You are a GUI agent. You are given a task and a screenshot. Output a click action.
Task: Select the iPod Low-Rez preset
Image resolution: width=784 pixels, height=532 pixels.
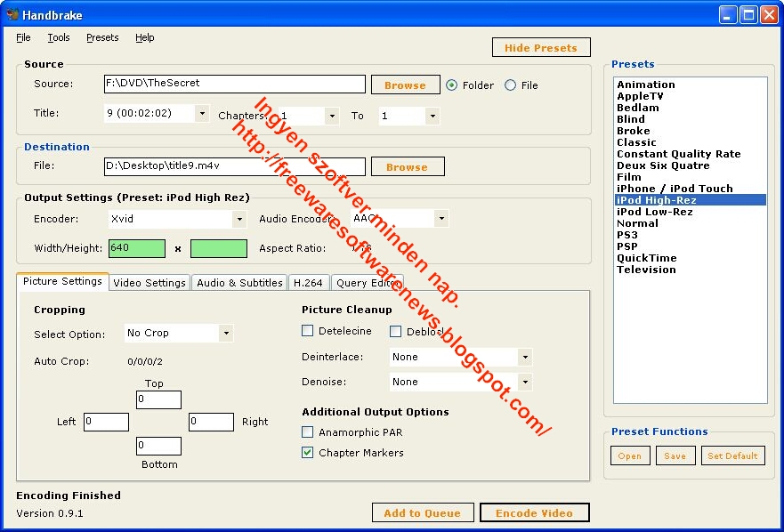pos(690,212)
